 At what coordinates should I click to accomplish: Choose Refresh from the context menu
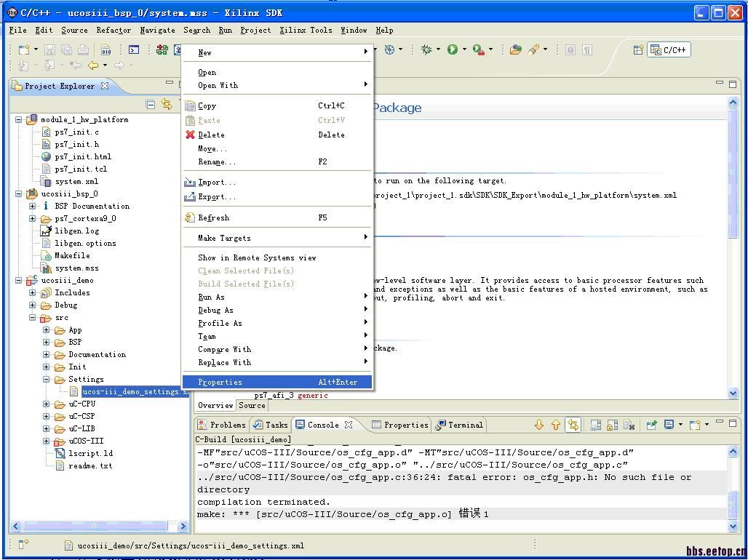213,217
